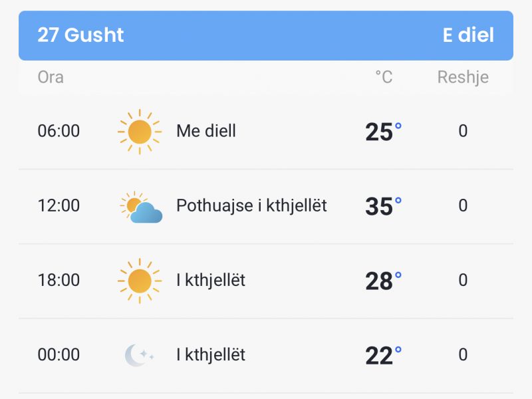Click the Me diell forecast text
The image size is (532, 399).
coord(206,131)
